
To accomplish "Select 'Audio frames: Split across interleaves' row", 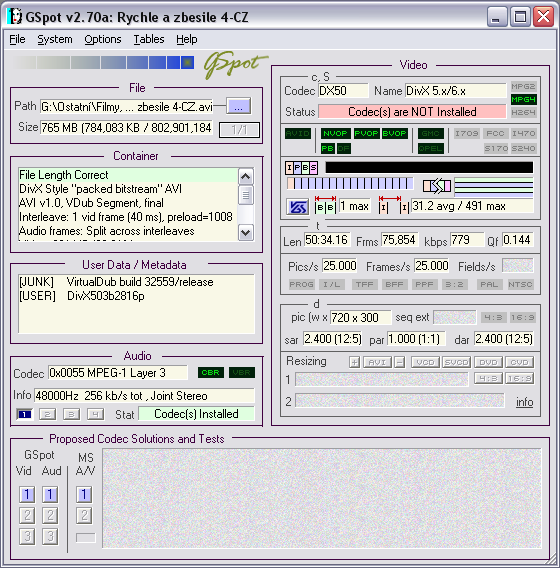I will (128, 231).
